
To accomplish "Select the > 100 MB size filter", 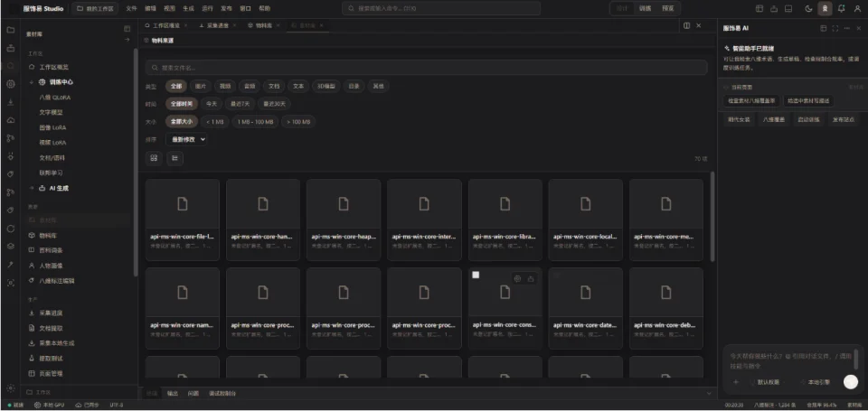I will (298, 122).
